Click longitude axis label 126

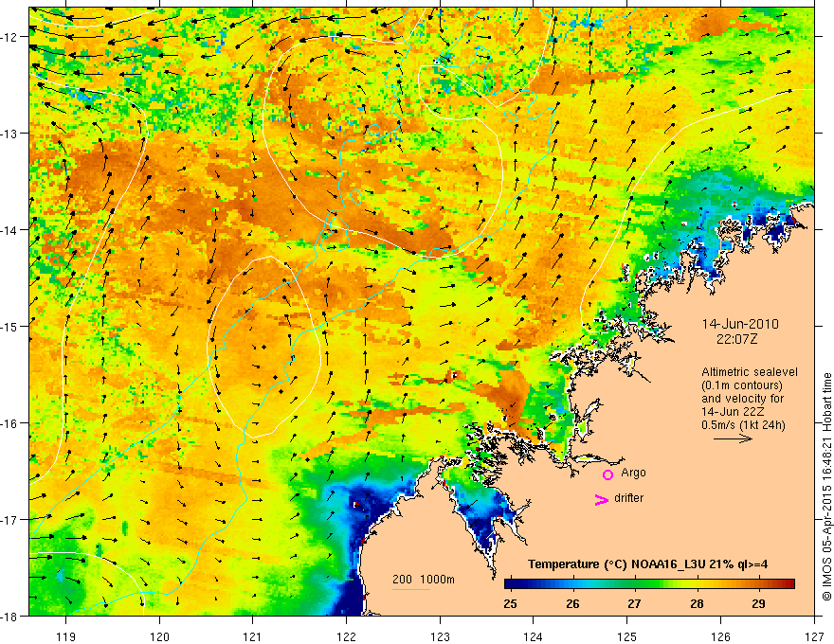720,637
